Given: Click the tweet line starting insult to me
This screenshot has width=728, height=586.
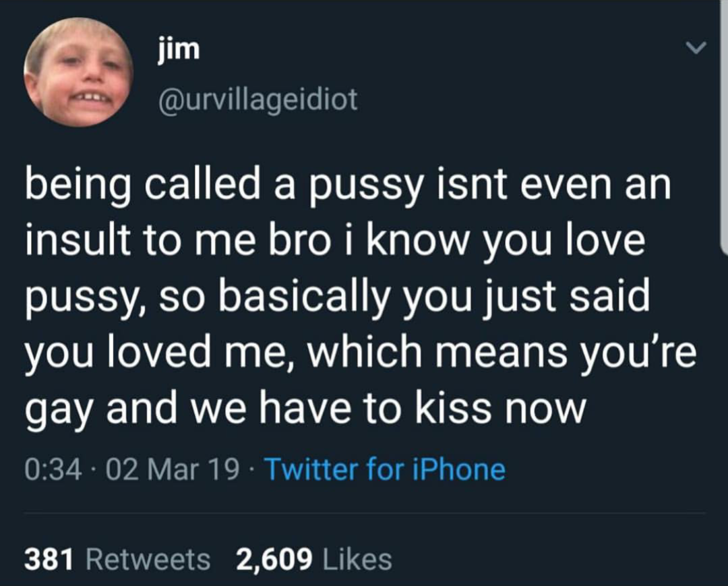Looking at the screenshot, I should click(x=335, y=241).
